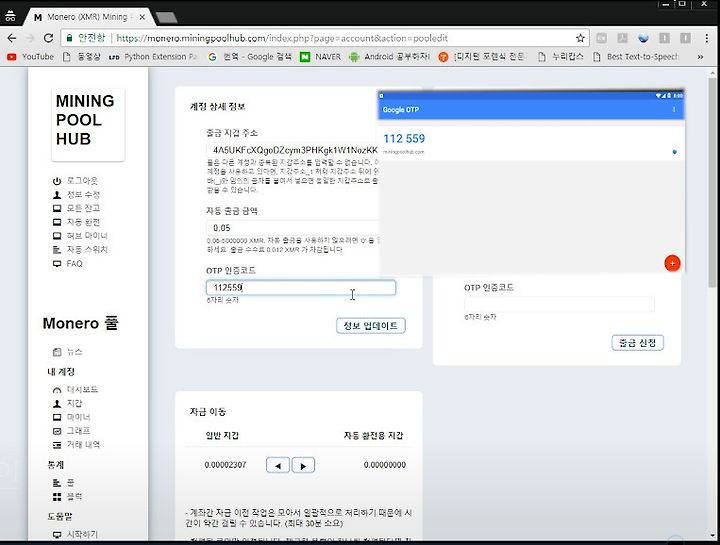Screen dimensions: 720x545
Task: Click the empty OTP 인증코드 field for withdrawal
Action: tap(559, 304)
